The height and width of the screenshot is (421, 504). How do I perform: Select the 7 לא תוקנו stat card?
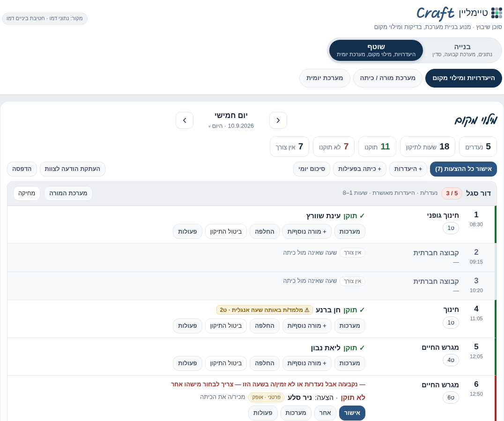pos(334,147)
